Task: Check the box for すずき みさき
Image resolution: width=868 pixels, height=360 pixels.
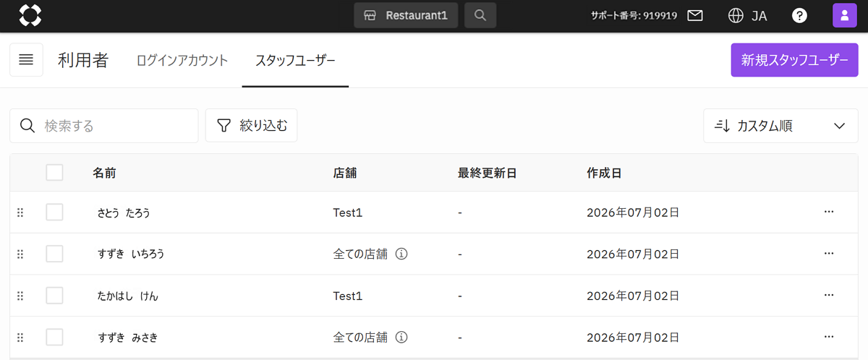Action: pos(54,337)
